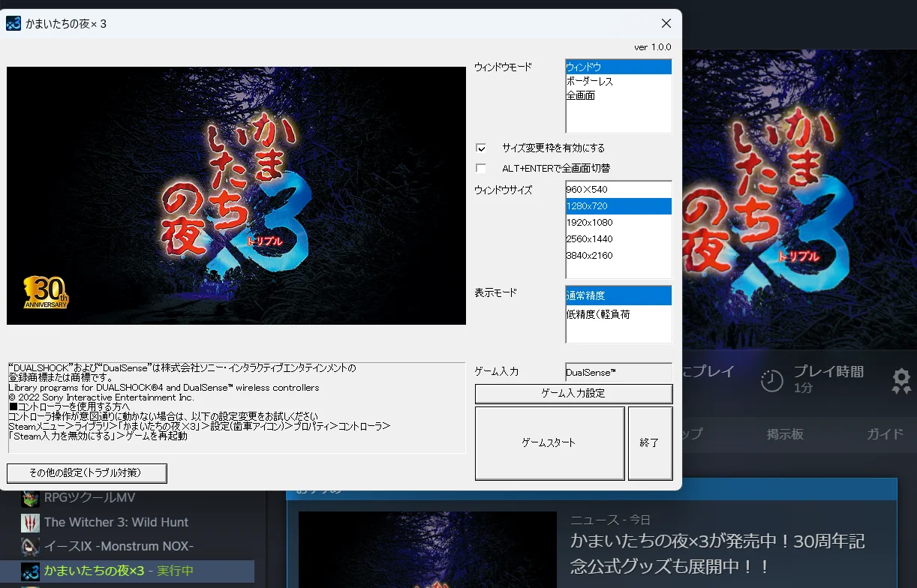Image resolution: width=917 pixels, height=588 pixels.
Task: Choose 低精度(軽負荷 display mode
Action: point(618,314)
